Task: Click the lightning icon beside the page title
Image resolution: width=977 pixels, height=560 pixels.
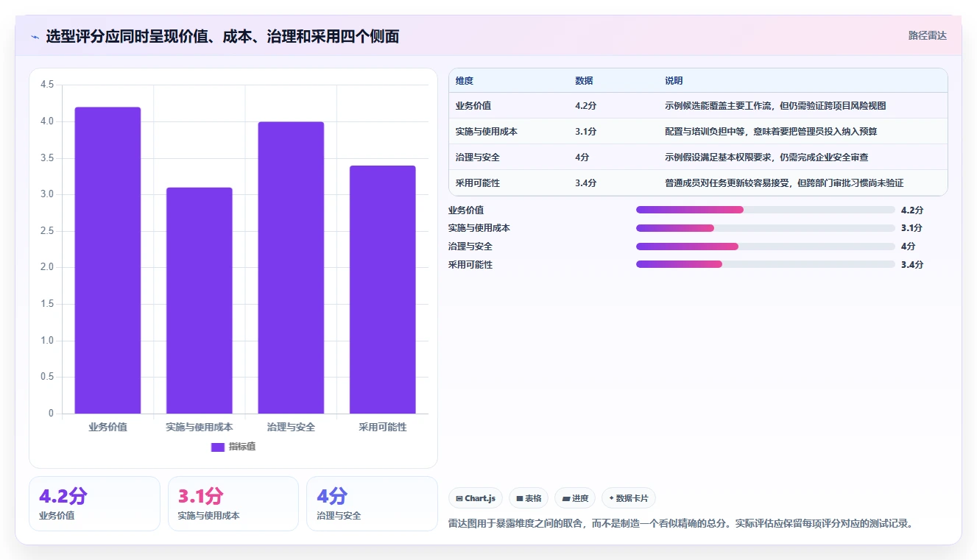Action: (35, 36)
